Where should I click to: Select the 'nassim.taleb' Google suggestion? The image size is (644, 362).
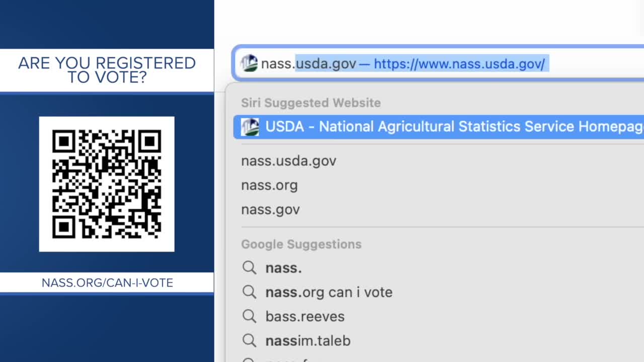click(308, 340)
